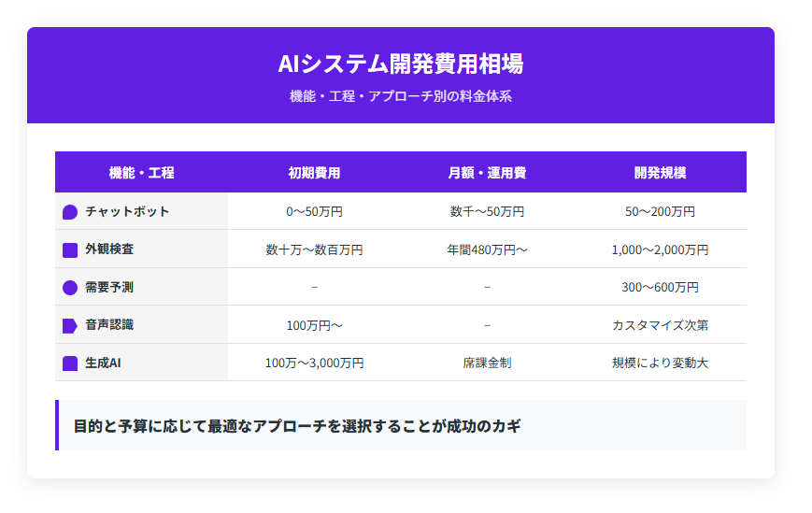Click the カスタマイズ次第 cell
The width and height of the screenshot is (812, 513).
660,326
